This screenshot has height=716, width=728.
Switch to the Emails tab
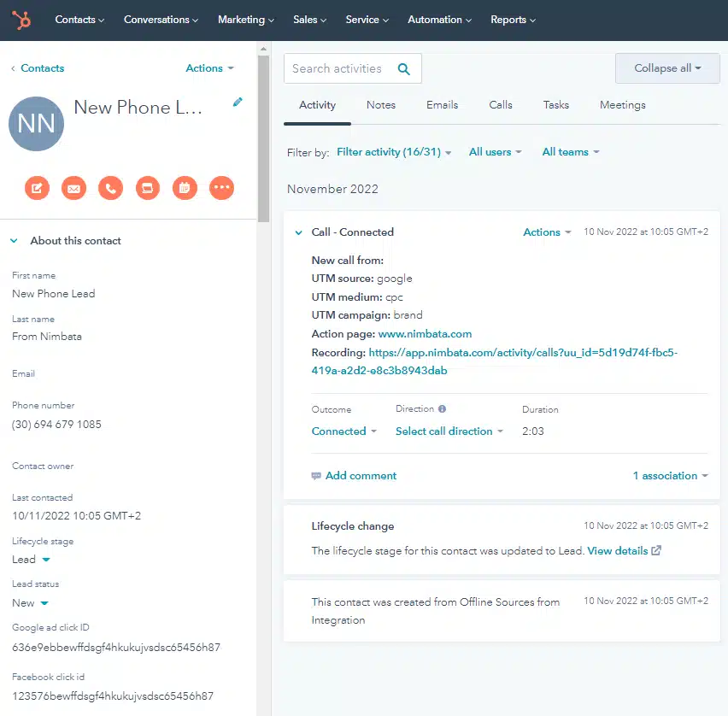coord(442,105)
